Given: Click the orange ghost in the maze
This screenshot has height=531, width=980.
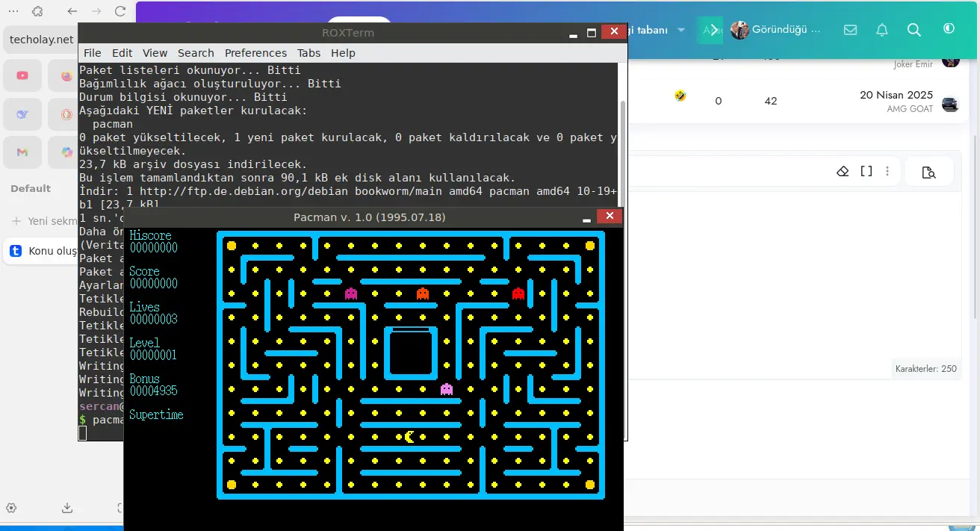Looking at the screenshot, I should click(423, 294).
